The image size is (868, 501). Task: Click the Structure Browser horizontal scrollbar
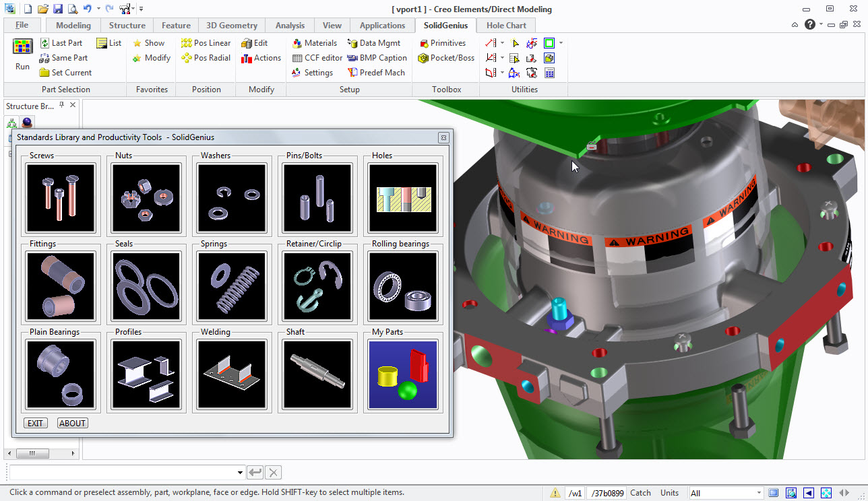coord(42,453)
